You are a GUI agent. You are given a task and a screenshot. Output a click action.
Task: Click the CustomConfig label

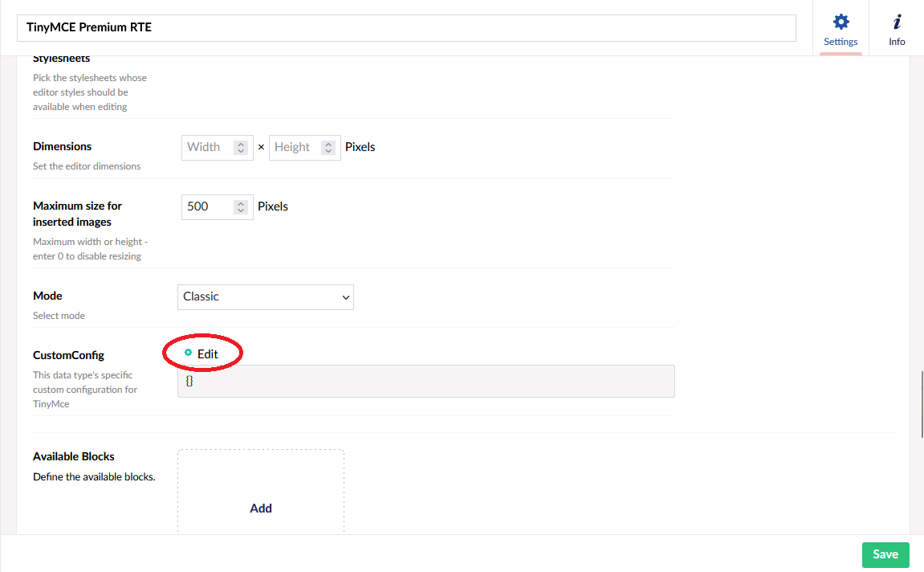68,355
